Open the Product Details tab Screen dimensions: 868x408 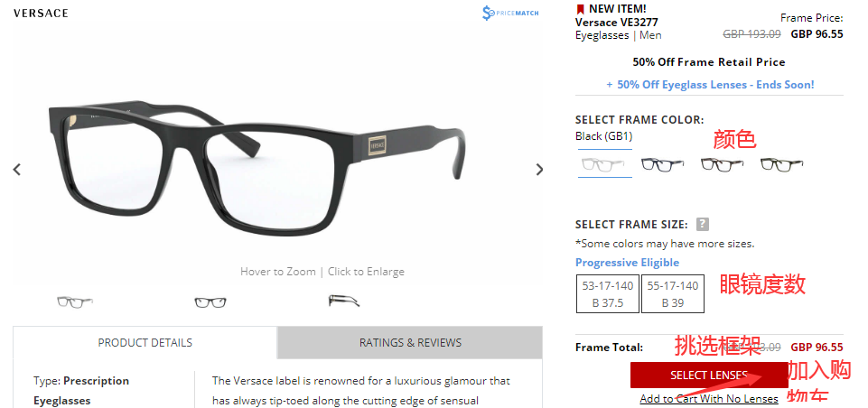[x=145, y=343]
